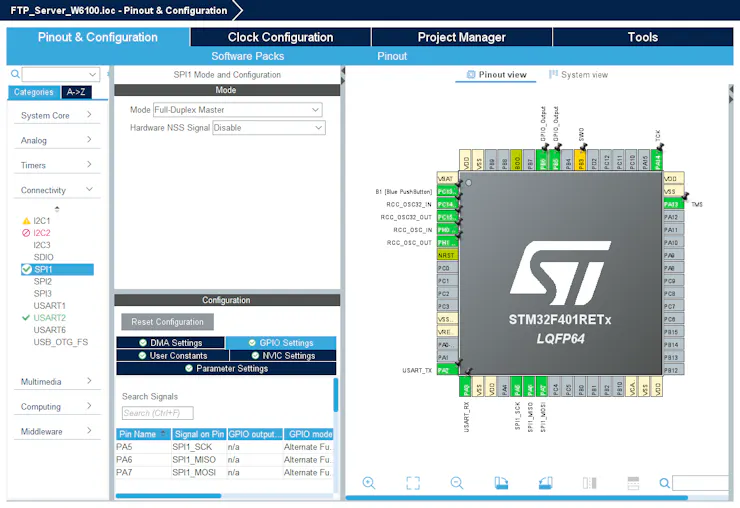Click the PH0 RCC_OSC_IN pin
Image resolution: width=740 pixels, height=508 pixels.
tap(447, 229)
